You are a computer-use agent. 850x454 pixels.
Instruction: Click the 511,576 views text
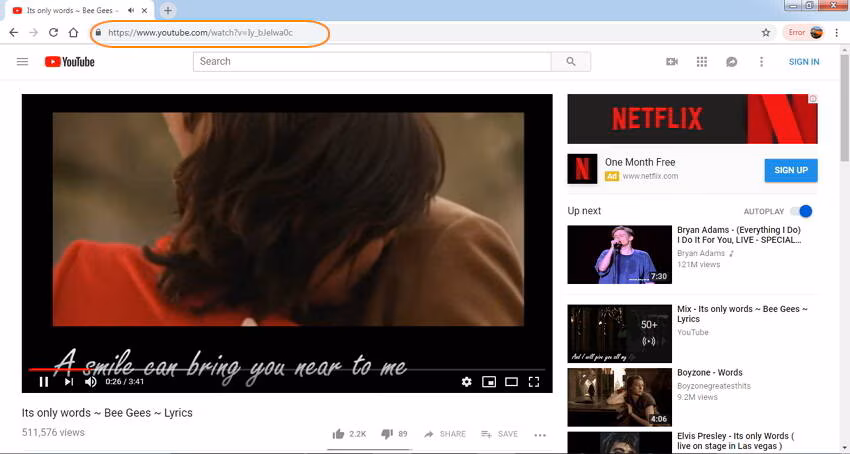click(x=53, y=432)
